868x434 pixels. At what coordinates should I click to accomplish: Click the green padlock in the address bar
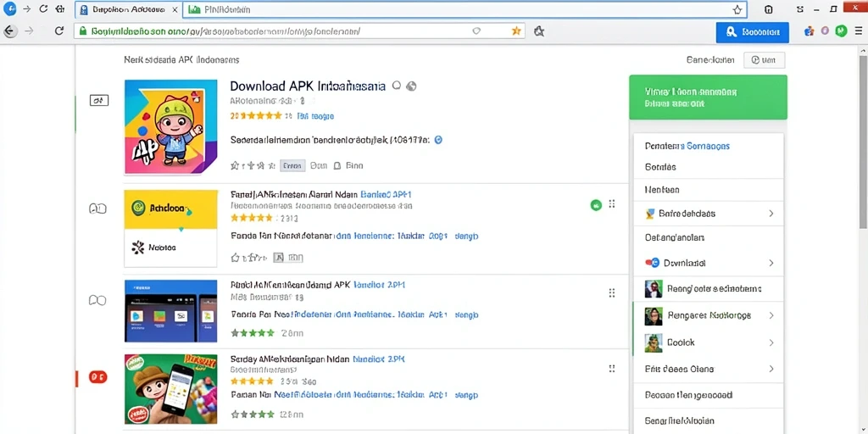tap(83, 31)
